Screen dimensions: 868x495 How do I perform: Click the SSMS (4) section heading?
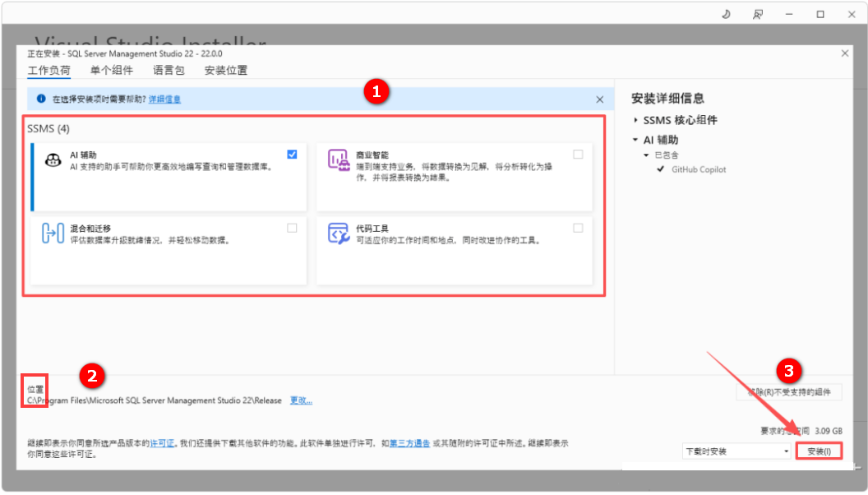coord(48,128)
